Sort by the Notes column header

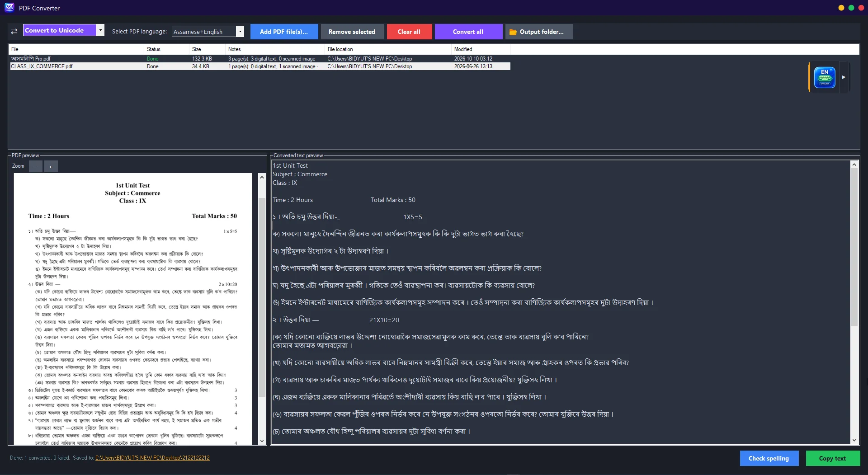click(x=275, y=49)
